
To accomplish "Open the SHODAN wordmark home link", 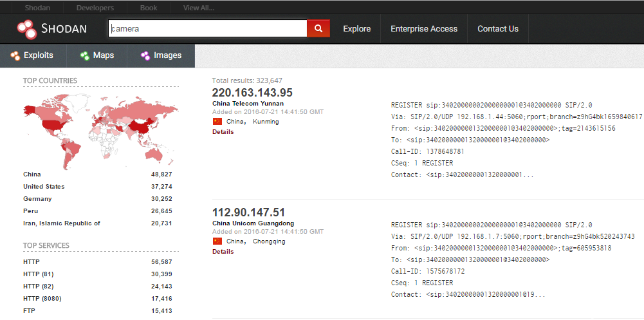I will click(64, 29).
